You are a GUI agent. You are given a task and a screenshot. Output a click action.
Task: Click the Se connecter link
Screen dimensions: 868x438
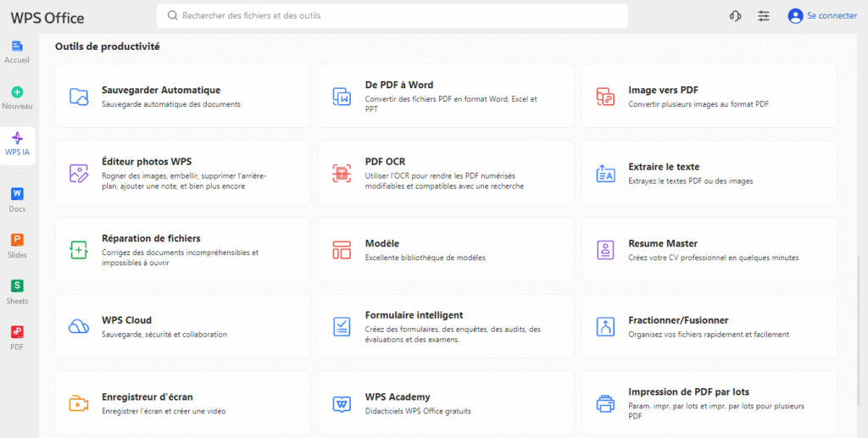point(832,15)
